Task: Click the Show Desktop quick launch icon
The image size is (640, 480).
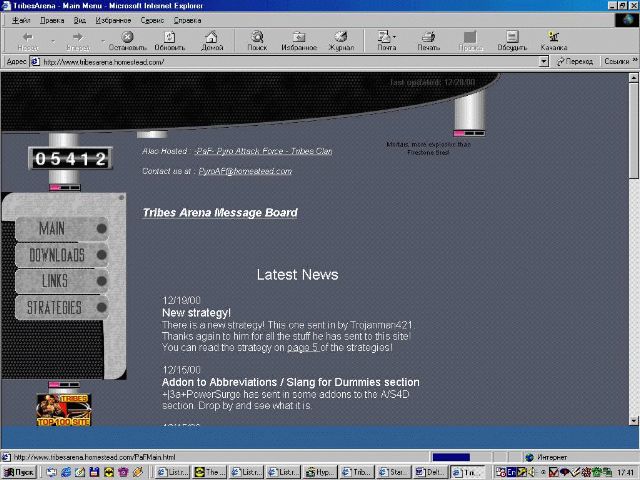Action: [51, 472]
